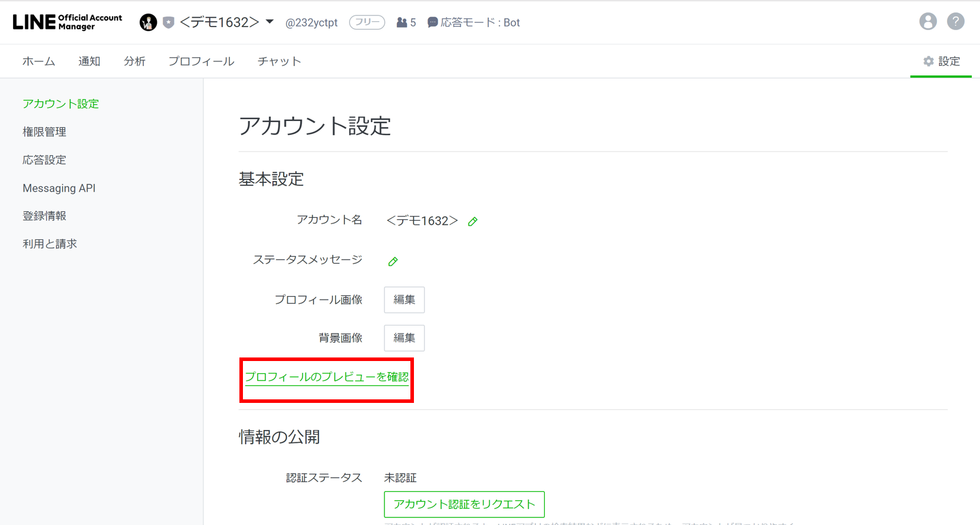Open the help question mark icon
The width and height of the screenshot is (980, 525).
coord(955,22)
